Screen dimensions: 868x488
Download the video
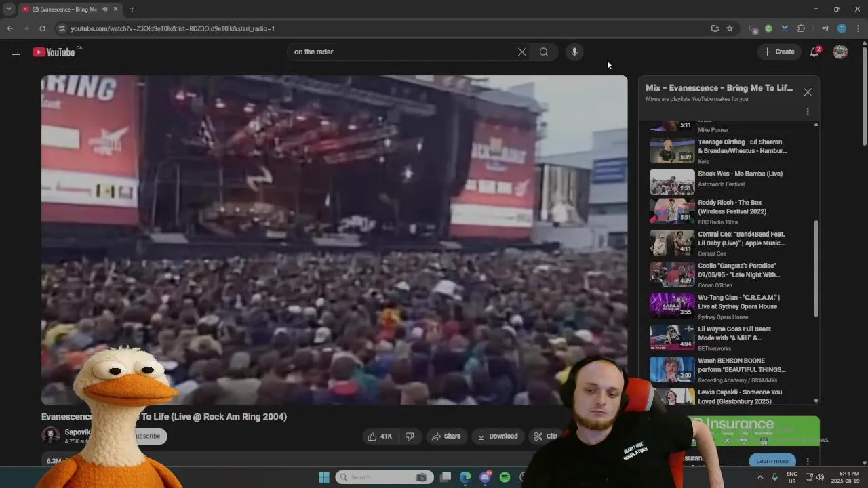(498, 436)
